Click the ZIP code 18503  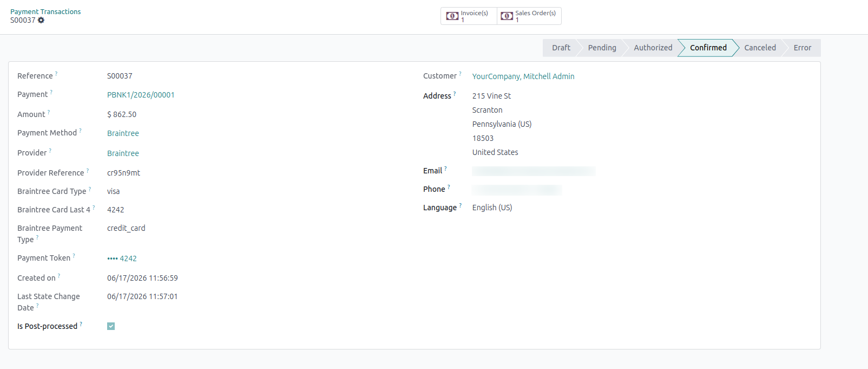pyautogui.click(x=483, y=138)
